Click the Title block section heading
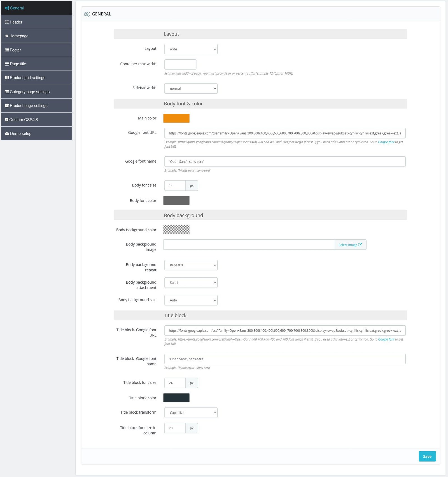This screenshot has width=448, height=477. click(x=175, y=315)
